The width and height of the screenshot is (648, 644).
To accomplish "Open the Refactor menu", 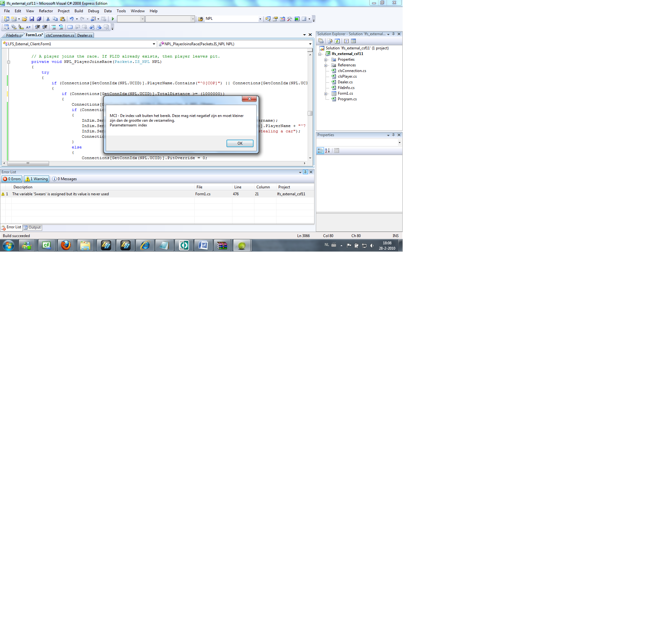I will click(46, 11).
